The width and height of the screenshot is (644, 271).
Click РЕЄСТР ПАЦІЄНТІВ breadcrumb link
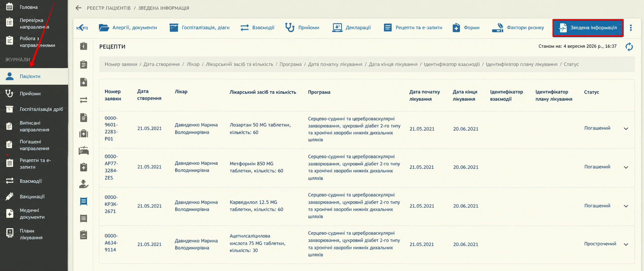tap(109, 8)
